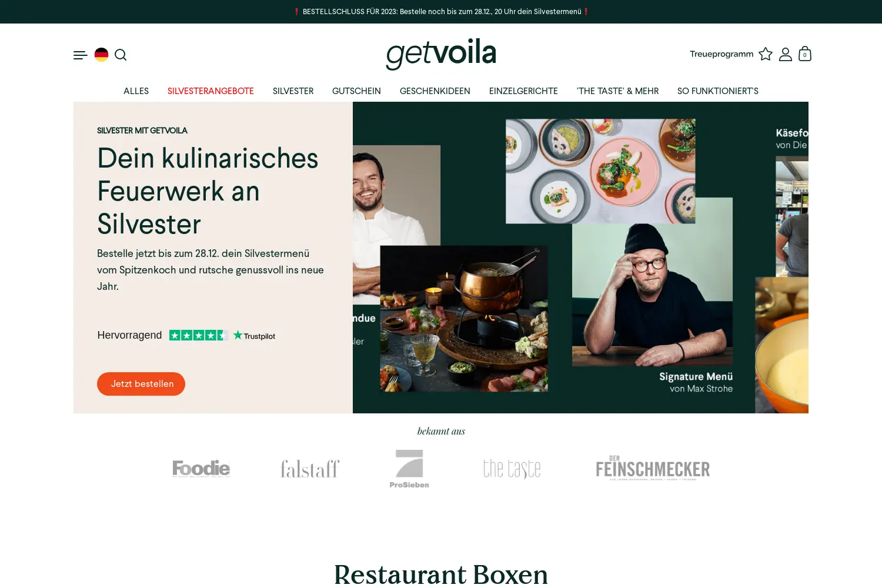
Task: Open the GUTSCHEIN menu item
Action: (356, 91)
